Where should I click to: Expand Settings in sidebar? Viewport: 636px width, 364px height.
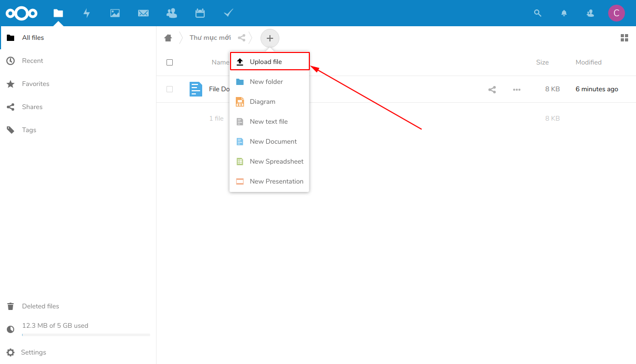click(x=78, y=352)
